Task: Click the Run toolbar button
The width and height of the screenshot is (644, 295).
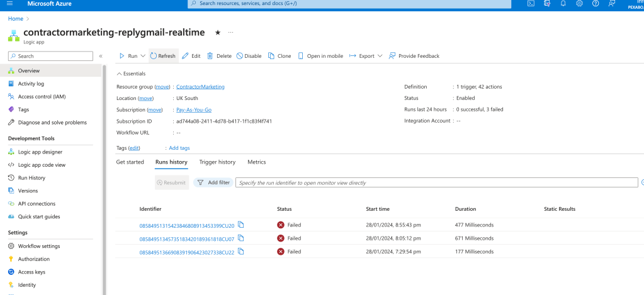Action: pyautogui.click(x=128, y=56)
